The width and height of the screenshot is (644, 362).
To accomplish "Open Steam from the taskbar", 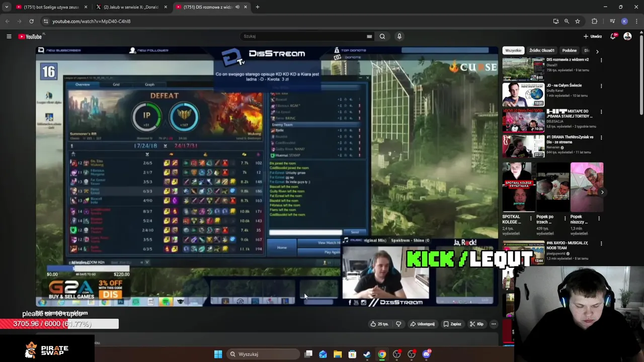I will coord(367,354).
